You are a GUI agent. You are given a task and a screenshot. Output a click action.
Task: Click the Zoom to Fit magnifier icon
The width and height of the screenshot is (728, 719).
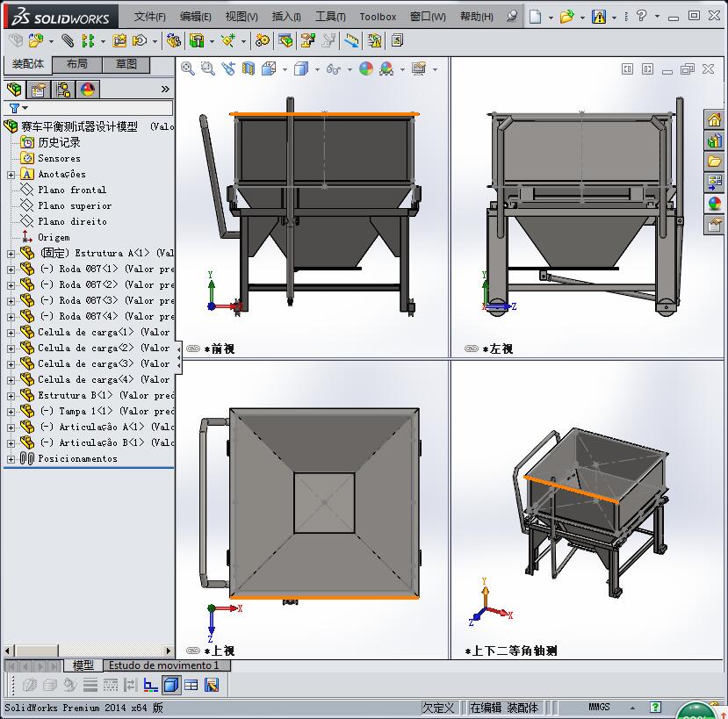[x=188, y=68]
